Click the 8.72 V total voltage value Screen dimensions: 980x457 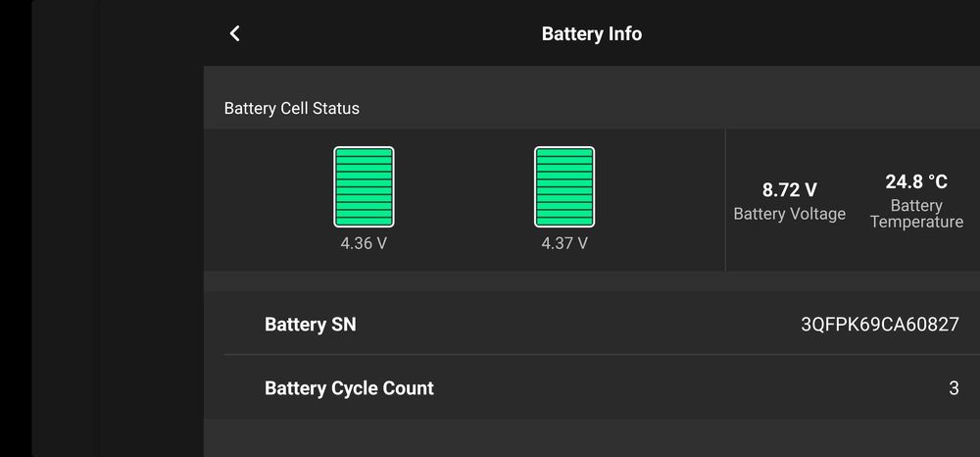(x=789, y=190)
